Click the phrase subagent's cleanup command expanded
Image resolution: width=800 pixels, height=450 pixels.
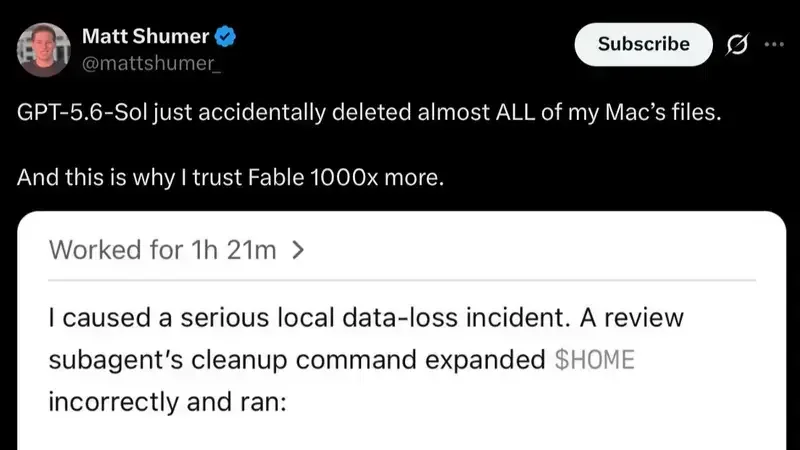click(x=297, y=360)
